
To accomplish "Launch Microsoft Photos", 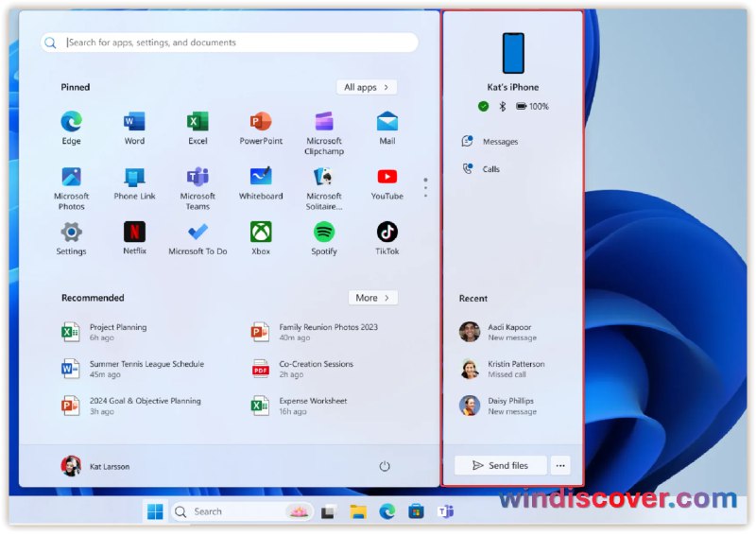I will [72, 188].
